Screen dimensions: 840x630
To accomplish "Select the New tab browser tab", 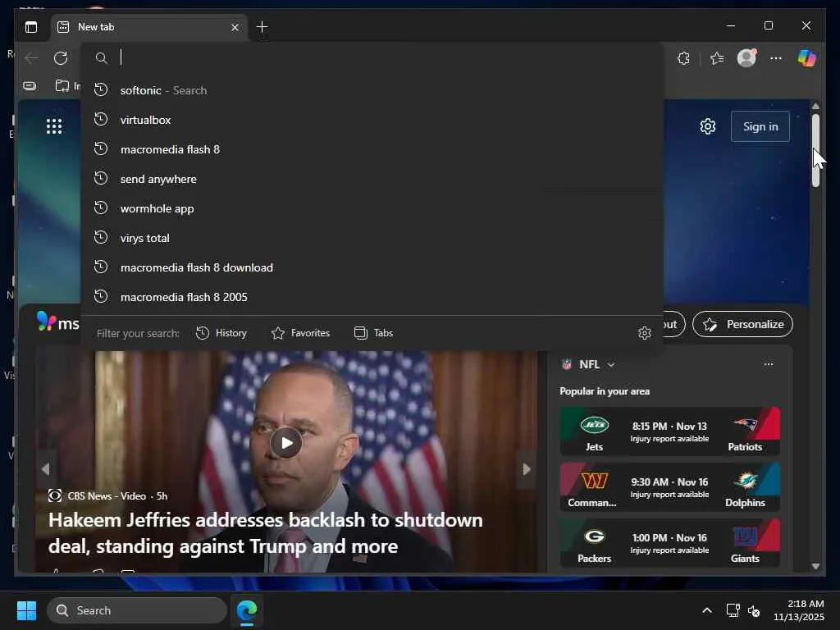I will pyautogui.click(x=149, y=27).
